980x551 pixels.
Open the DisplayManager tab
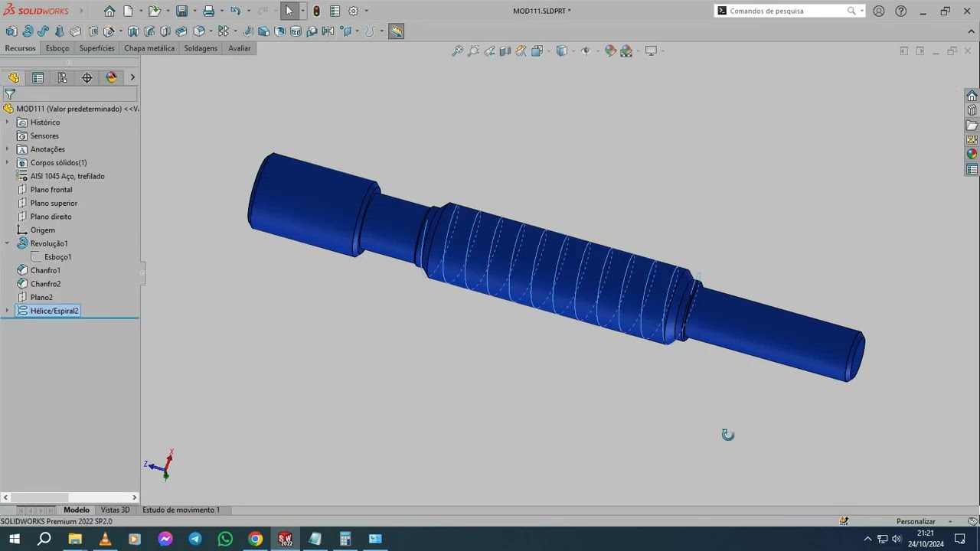[x=111, y=77]
